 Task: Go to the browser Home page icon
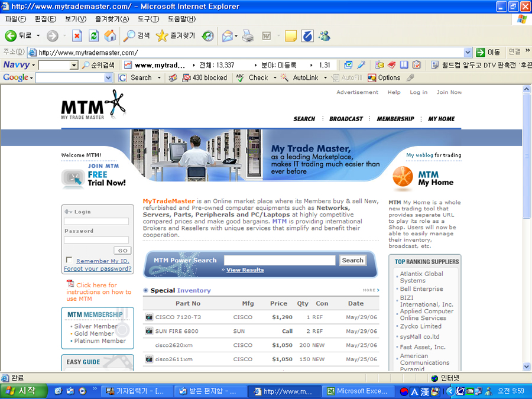coord(110,36)
